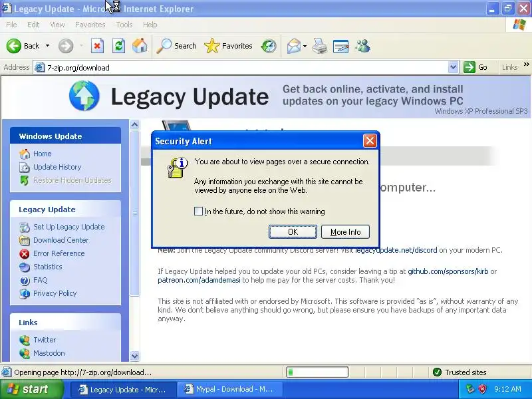
Task: Click the green Go button
Action: (x=475, y=67)
